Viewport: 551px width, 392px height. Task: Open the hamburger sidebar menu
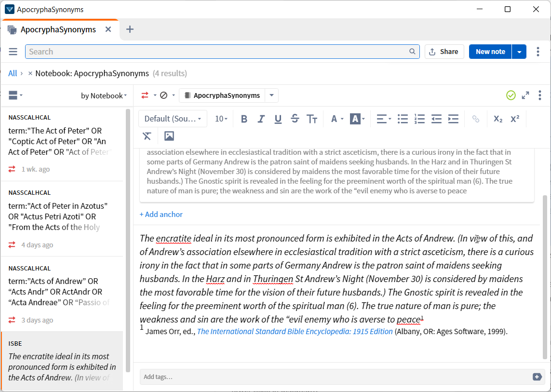tap(13, 52)
